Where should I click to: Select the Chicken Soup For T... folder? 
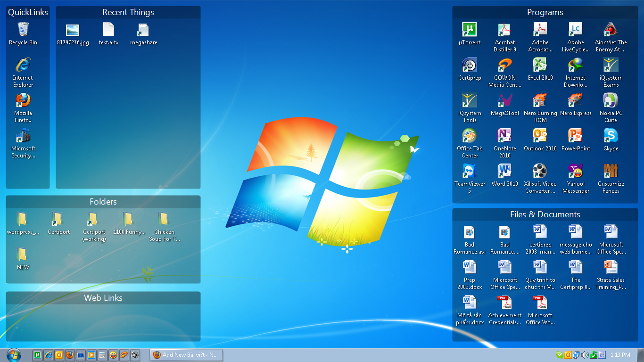(x=165, y=227)
